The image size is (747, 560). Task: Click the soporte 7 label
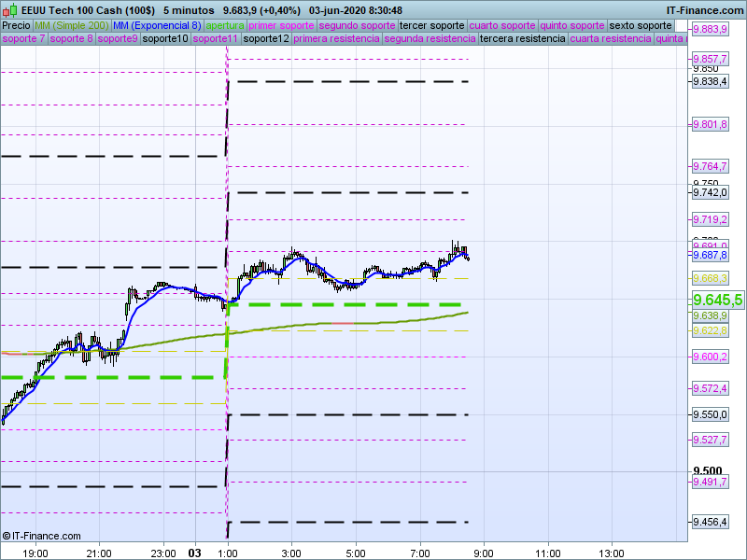point(23,39)
